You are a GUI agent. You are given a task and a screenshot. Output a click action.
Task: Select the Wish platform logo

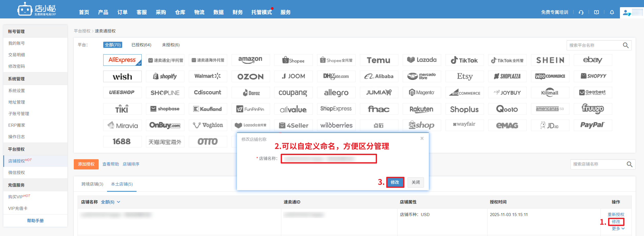pyautogui.click(x=122, y=76)
